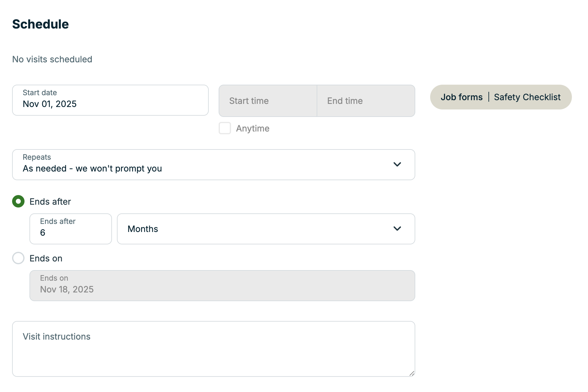Viewport: 588px width, 392px height.
Task: Click the Job forms Safety Checklist button
Action: [x=501, y=97]
